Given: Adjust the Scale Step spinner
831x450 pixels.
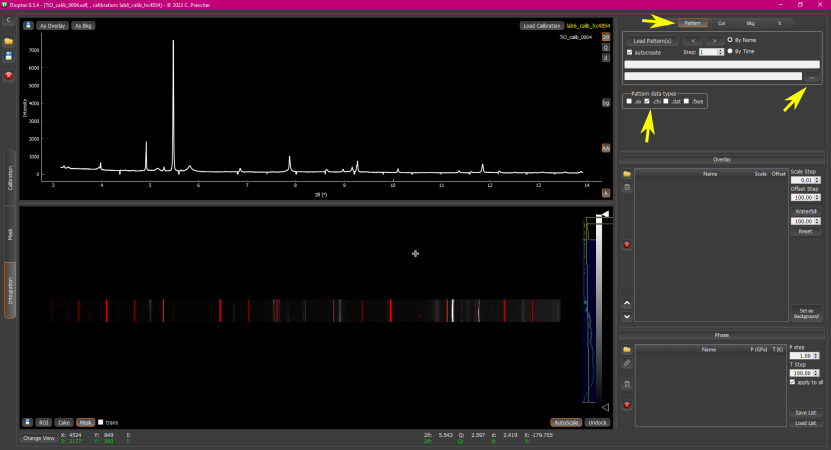Looking at the screenshot, I should pos(806,180).
